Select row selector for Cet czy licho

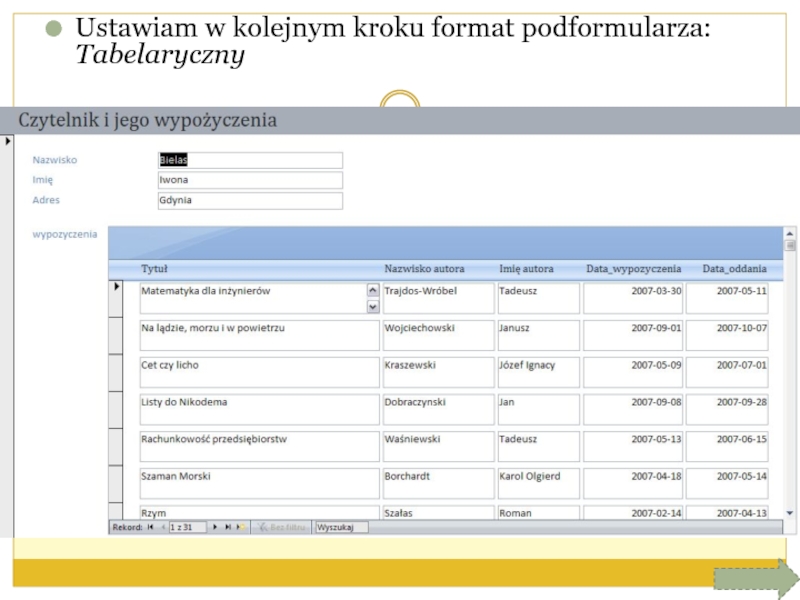coord(116,372)
